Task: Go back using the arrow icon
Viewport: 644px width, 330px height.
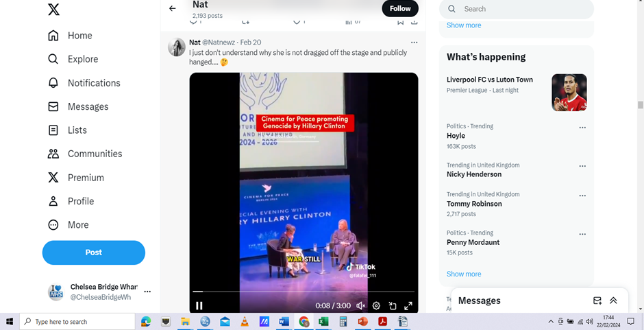Action: pos(173,8)
